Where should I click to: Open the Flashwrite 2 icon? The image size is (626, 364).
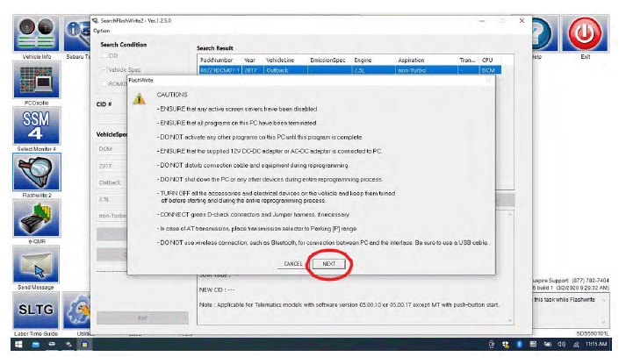pos(36,172)
